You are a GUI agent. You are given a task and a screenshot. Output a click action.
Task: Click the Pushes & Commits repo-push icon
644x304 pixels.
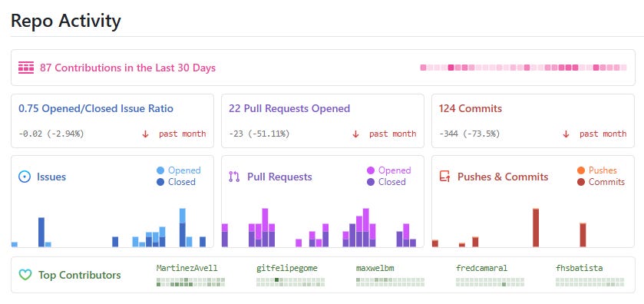click(x=444, y=177)
